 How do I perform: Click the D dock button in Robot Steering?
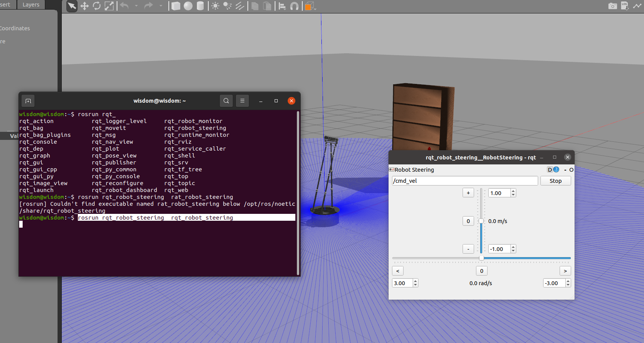pos(550,170)
